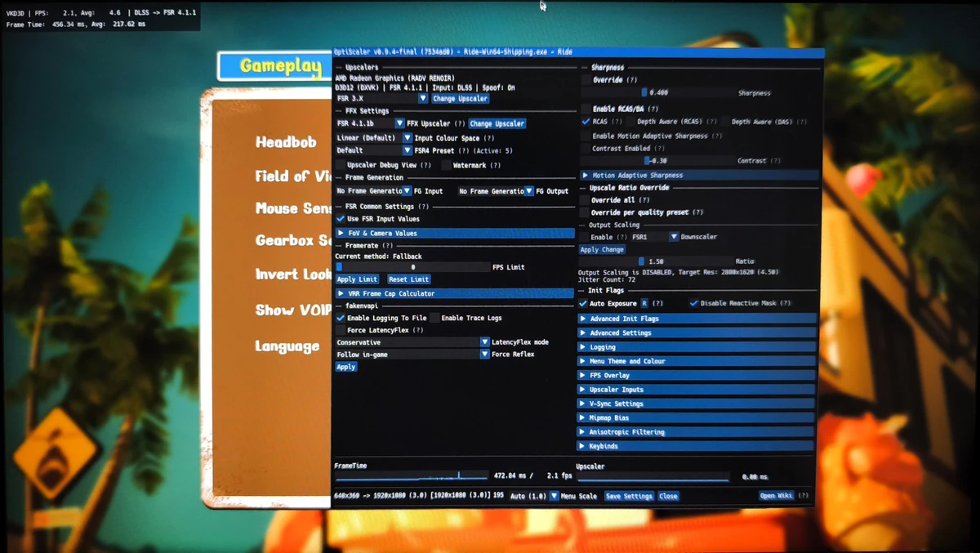
Task: Click the help marker beside Watermark
Action: point(495,165)
